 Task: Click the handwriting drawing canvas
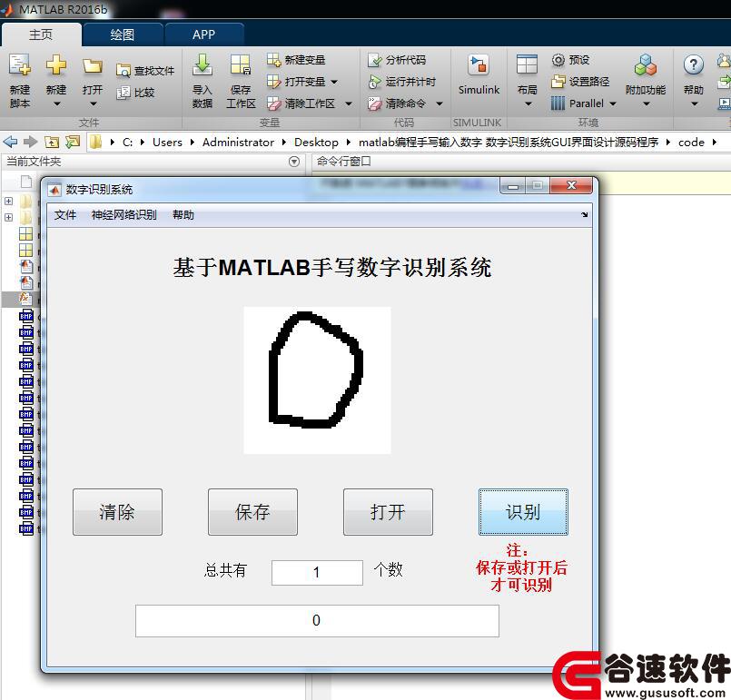click(x=317, y=380)
